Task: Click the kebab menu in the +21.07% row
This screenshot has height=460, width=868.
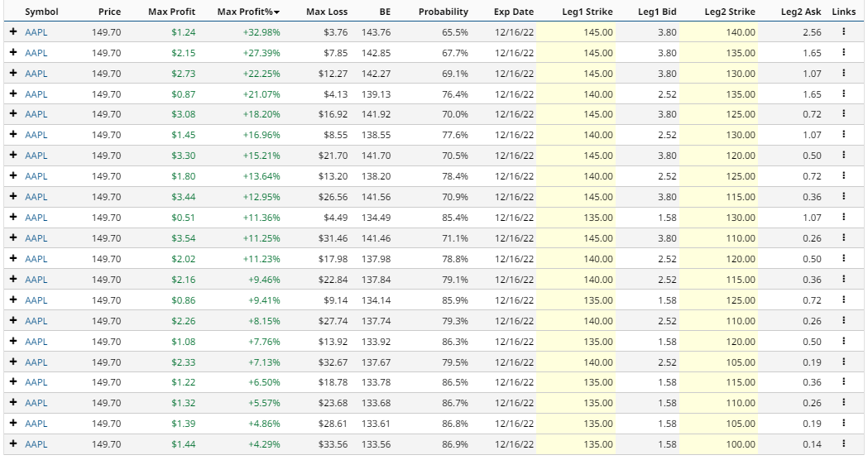Action: click(x=843, y=93)
